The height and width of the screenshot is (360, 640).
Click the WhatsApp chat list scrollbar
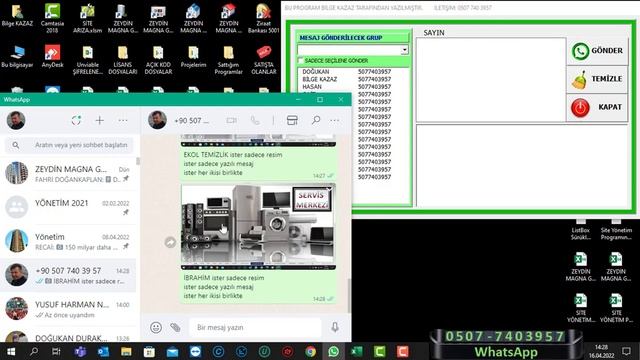(x=138, y=162)
